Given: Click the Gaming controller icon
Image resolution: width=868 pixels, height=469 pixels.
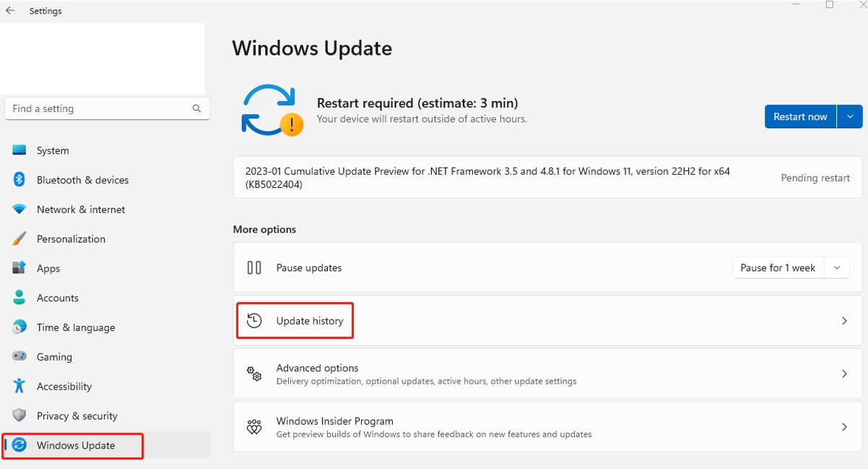Looking at the screenshot, I should coord(19,356).
